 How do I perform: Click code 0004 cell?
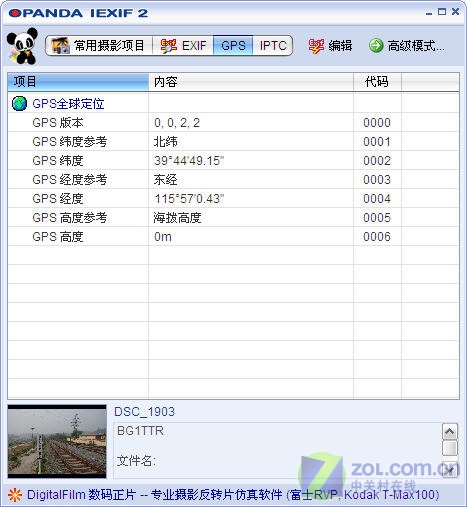click(x=377, y=199)
